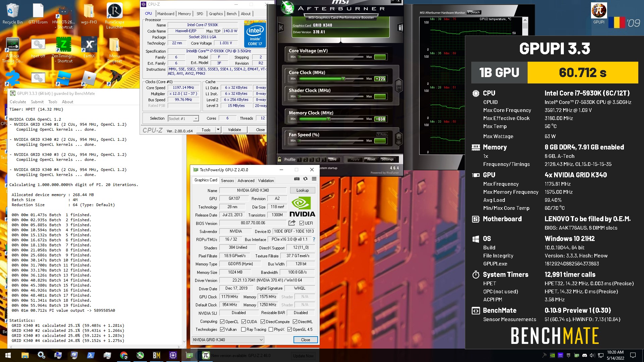Open the Submit menu in GPUPI

click(37, 102)
